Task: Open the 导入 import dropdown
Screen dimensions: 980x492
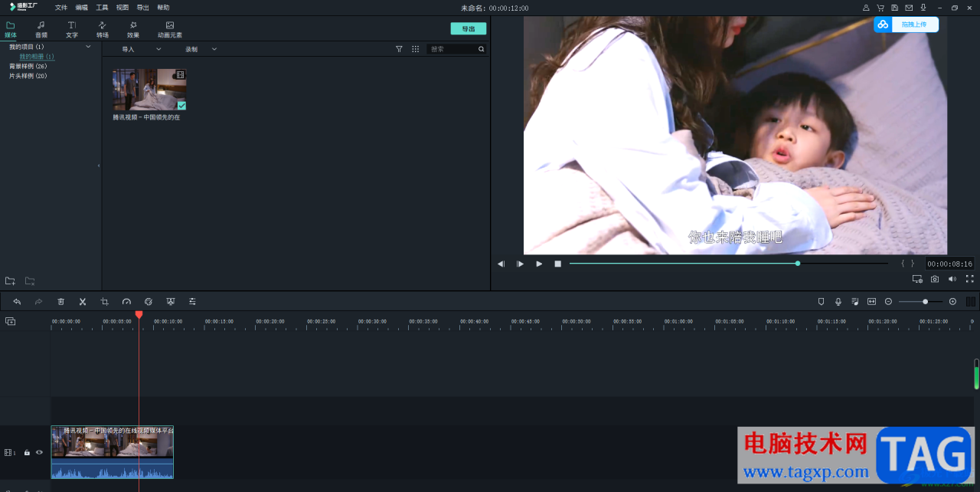Action: click(x=142, y=49)
